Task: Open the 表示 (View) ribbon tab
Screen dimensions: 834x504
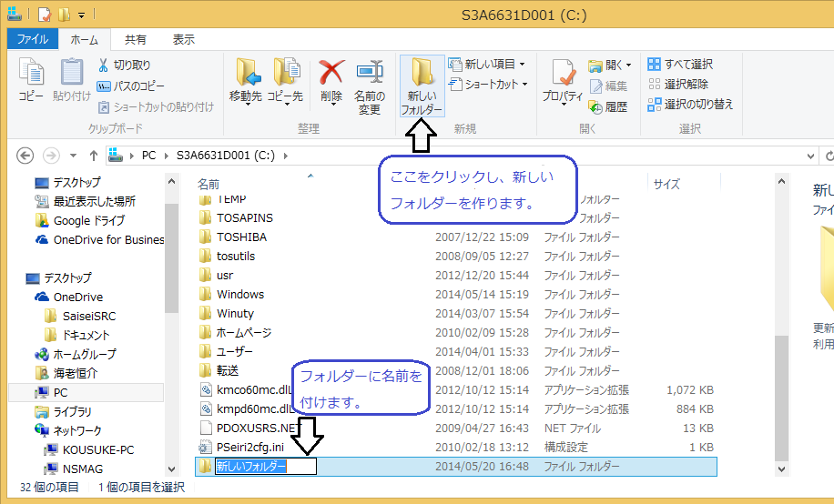Action: click(x=184, y=39)
